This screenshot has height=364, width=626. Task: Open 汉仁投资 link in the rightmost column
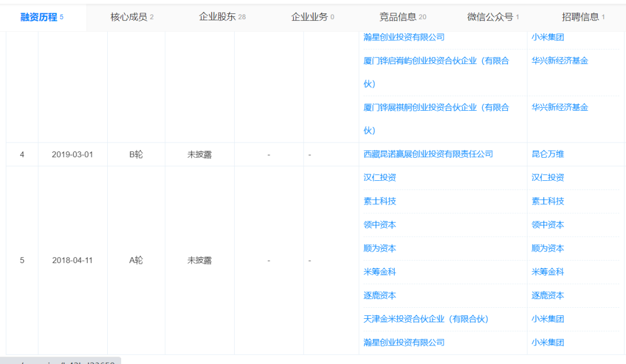(548, 177)
